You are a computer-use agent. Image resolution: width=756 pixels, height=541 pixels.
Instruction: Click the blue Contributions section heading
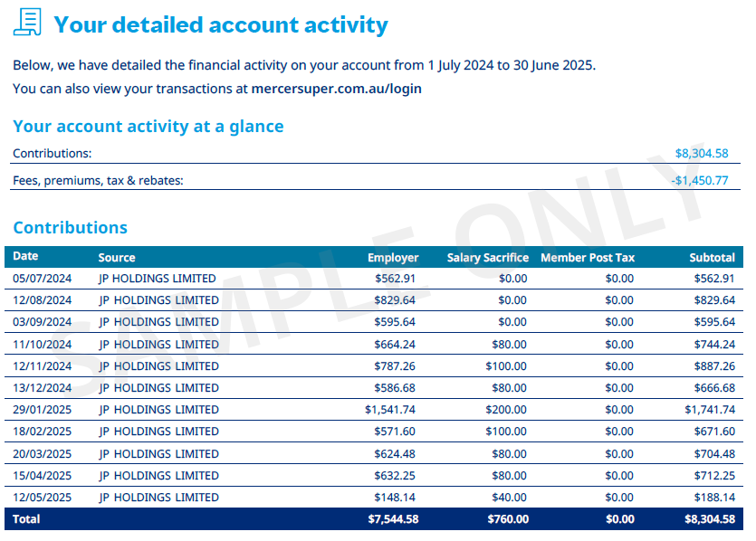70,228
